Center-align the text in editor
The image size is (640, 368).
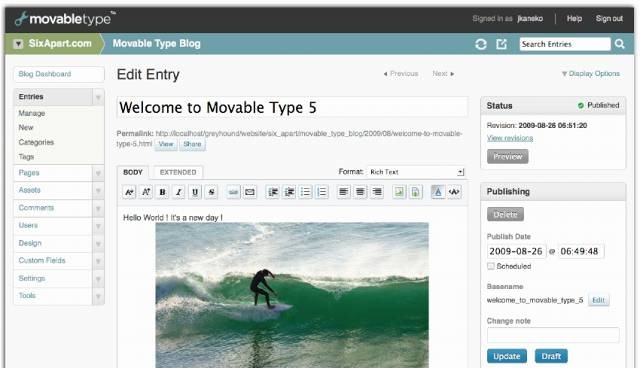pos(360,192)
